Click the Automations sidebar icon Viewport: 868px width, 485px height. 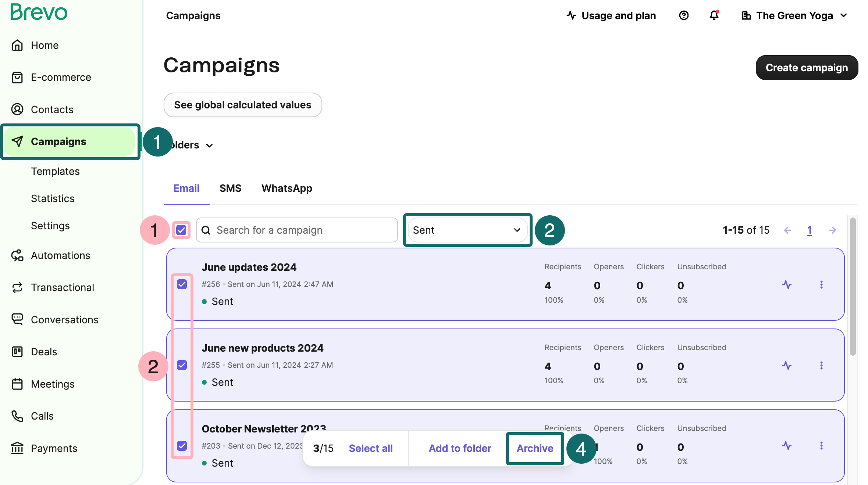(x=17, y=255)
